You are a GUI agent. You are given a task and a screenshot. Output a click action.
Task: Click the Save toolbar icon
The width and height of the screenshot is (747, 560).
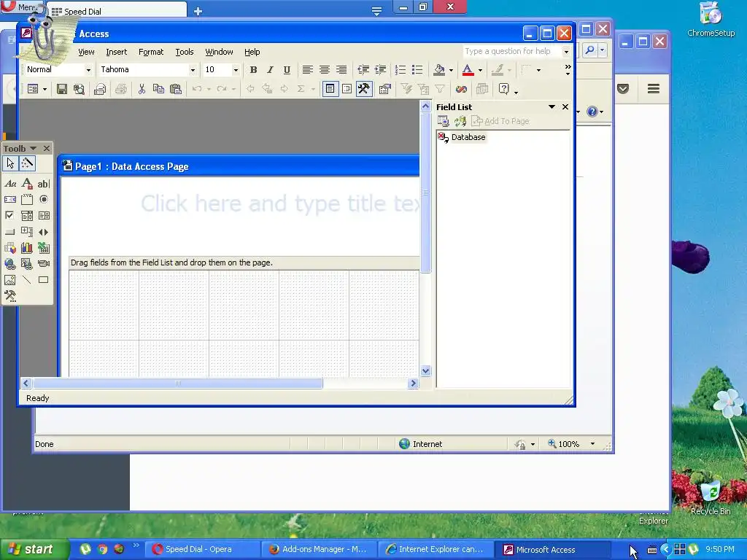click(x=62, y=89)
